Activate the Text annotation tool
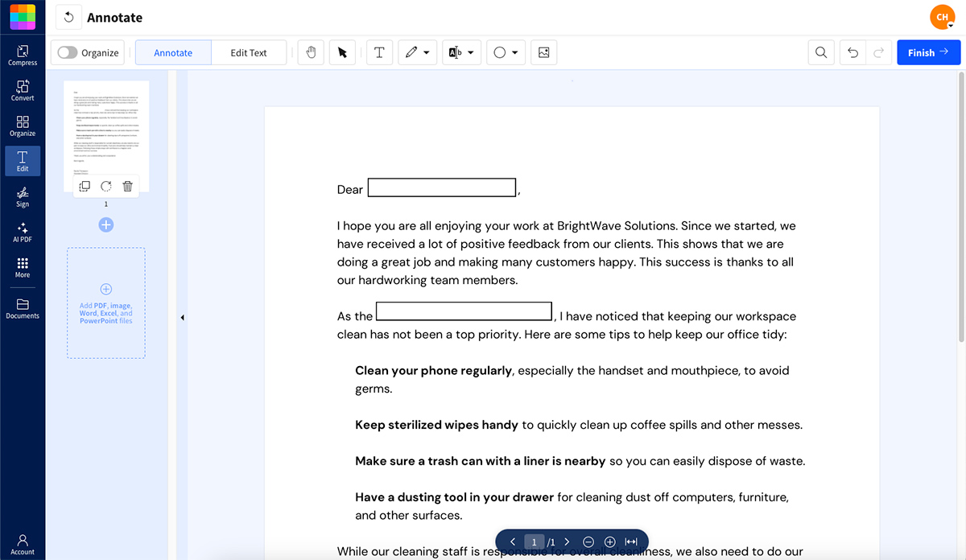The image size is (966, 560). (379, 51)
